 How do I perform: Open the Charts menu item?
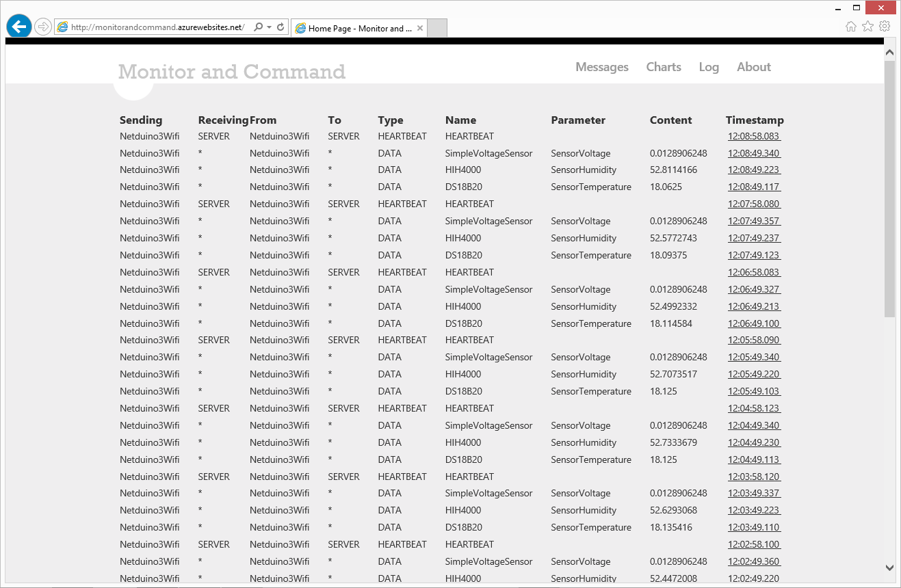664,67
